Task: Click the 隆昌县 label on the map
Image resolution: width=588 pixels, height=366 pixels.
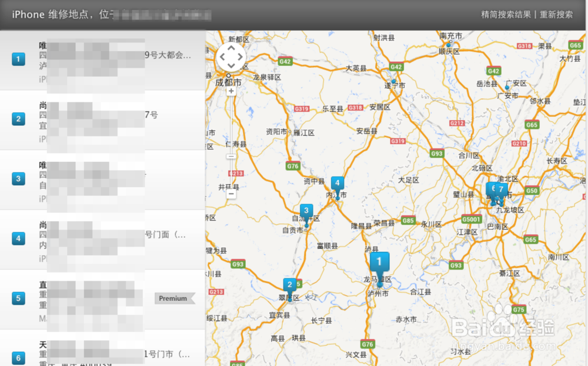Action: (x=362, y=226)
